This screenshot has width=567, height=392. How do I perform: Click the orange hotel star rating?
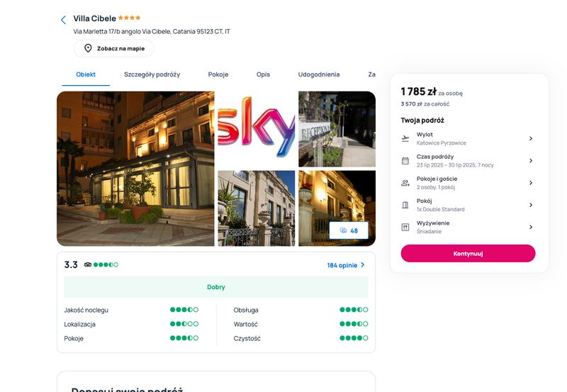pyautogui.click(x=130, y=18)
